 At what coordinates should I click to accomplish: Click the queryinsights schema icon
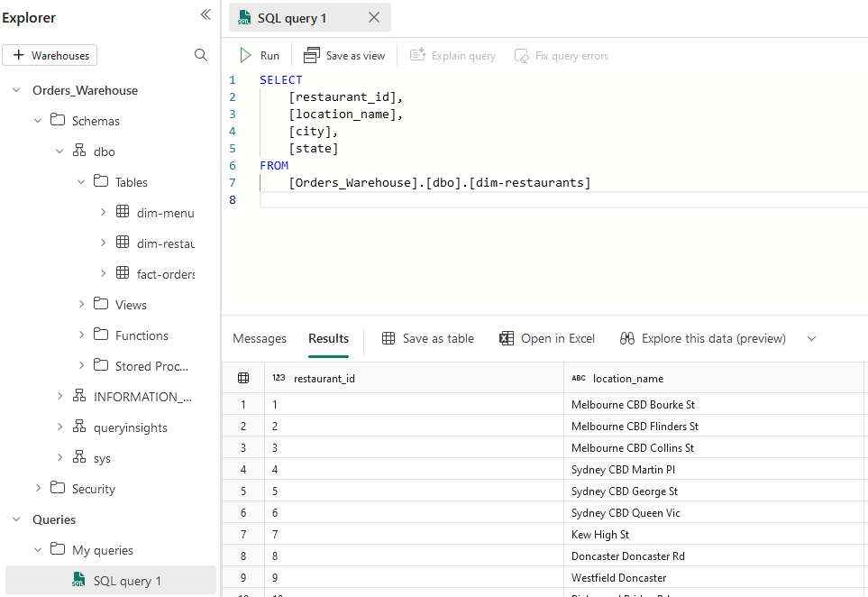point(79,427)
